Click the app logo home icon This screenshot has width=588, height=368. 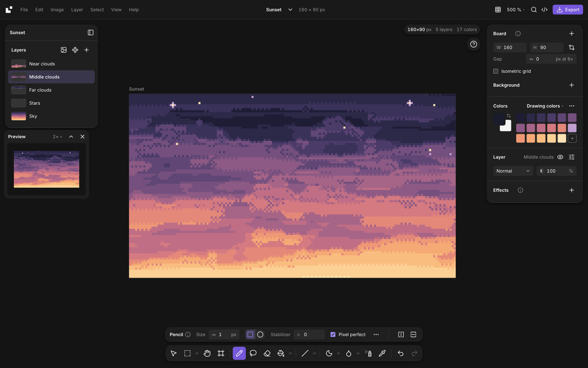(9, 10)
